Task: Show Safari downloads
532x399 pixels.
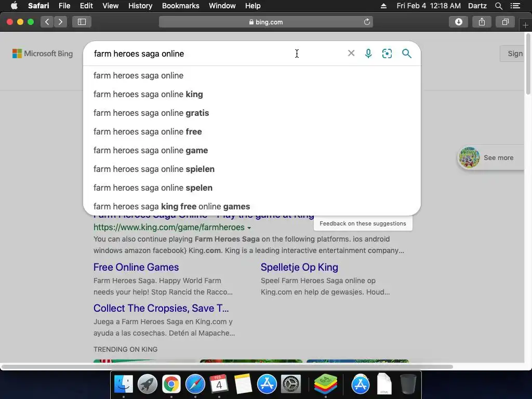Action: (x=458, y=22)
